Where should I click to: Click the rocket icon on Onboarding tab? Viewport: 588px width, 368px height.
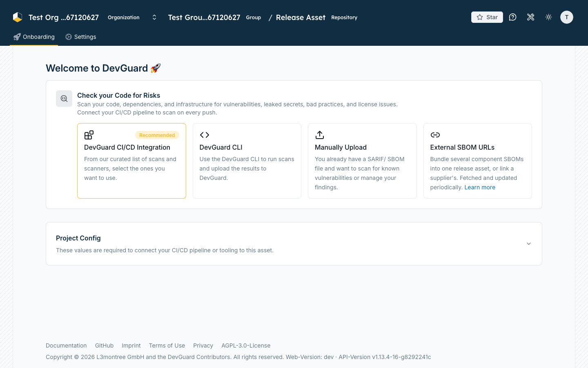[17, 37]
